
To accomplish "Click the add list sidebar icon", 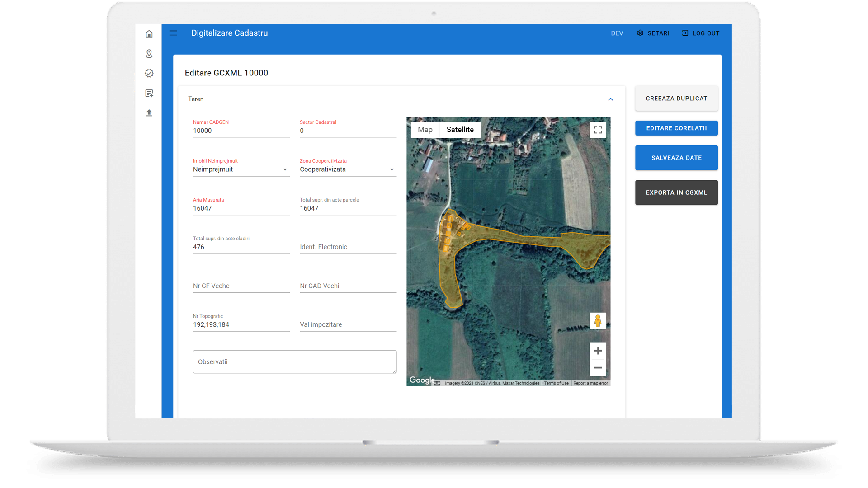I will point(149,93).
